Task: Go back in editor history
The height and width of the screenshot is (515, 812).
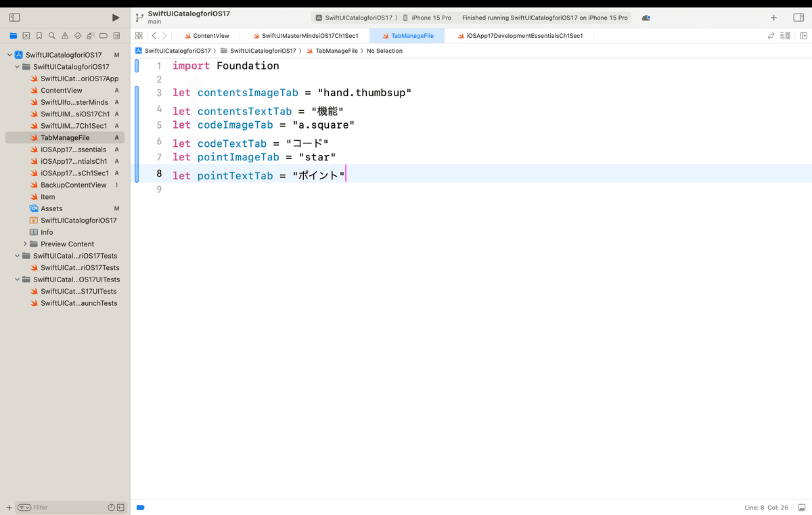Action: click(154, 36)
